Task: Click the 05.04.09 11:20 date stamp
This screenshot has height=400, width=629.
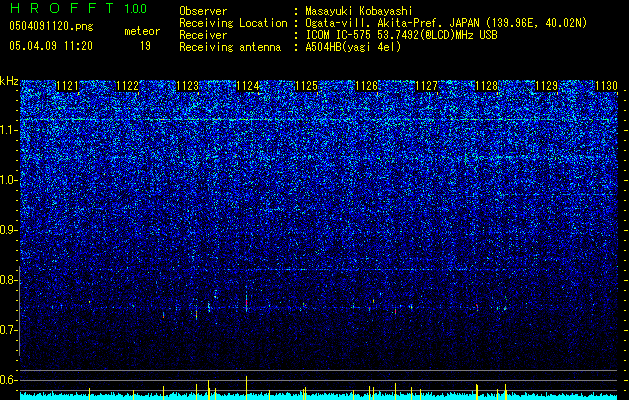Action: click(x=51, y=46)
